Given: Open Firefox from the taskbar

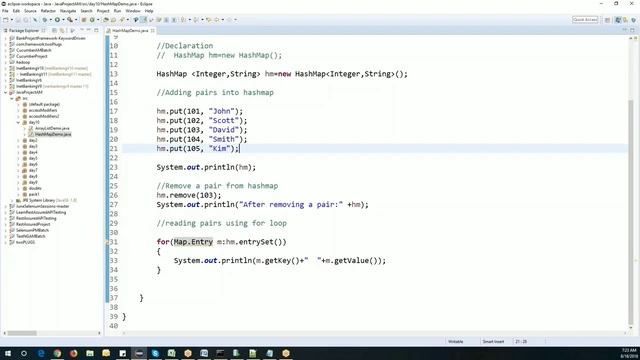Looking at the screenshot, I should click(73, 353).
